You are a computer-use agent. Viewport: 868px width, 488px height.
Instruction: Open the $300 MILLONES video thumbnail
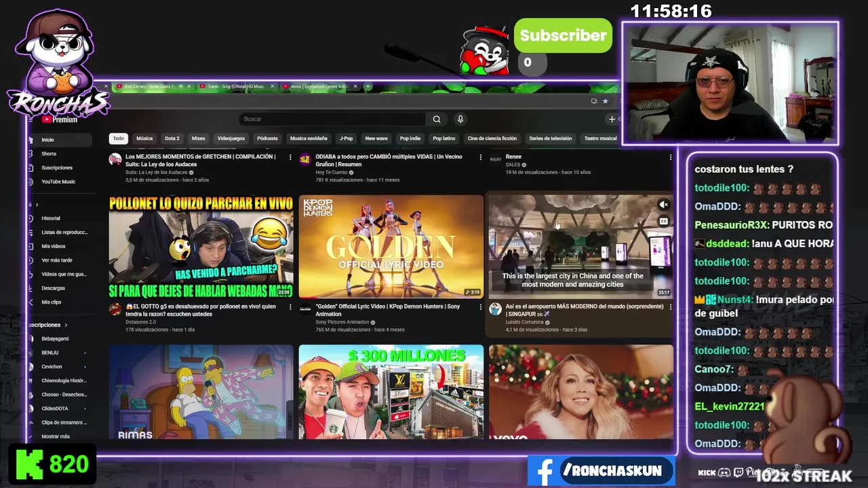pyautogui.click(x=391, y=392)
